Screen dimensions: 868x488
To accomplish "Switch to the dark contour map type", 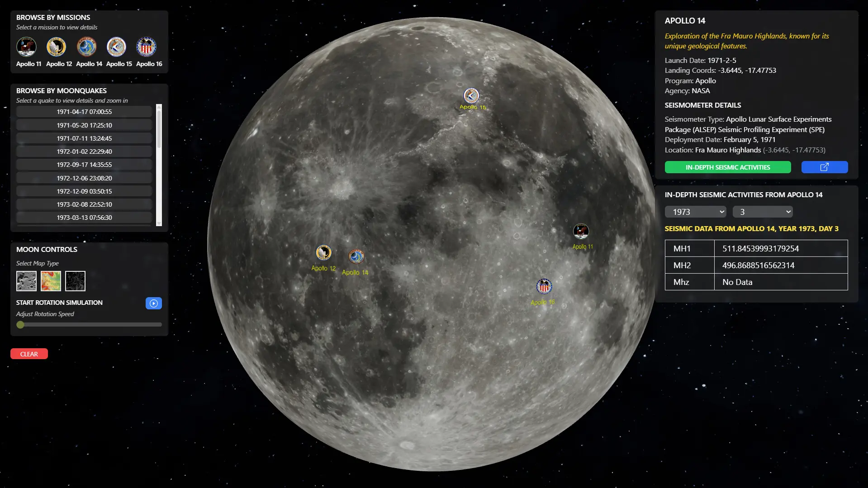I will pyautogui.click(x=75, y=281).
